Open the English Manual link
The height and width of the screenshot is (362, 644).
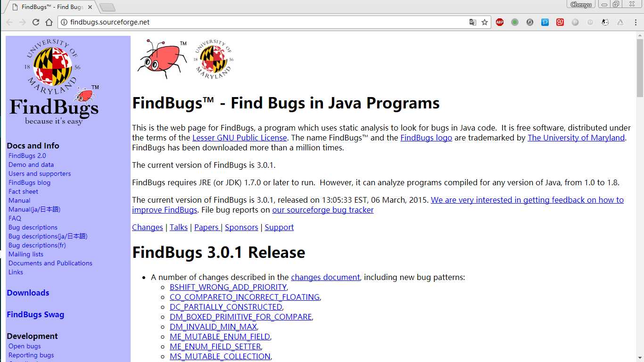click(x=19, y=200)
